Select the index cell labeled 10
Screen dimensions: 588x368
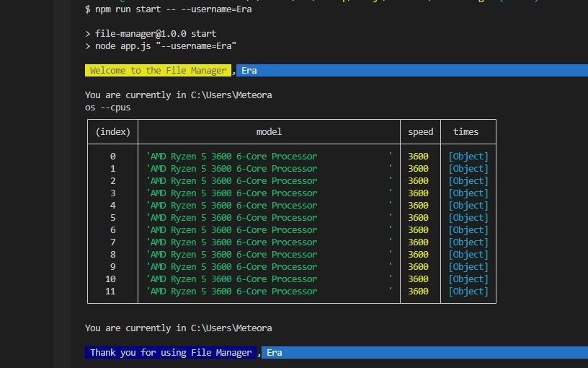coord(110,279)
